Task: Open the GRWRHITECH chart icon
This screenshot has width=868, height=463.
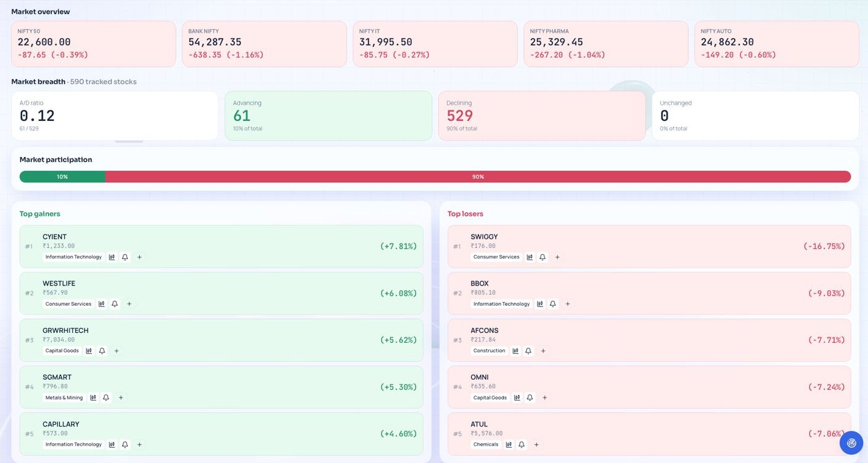Action: 89,351
